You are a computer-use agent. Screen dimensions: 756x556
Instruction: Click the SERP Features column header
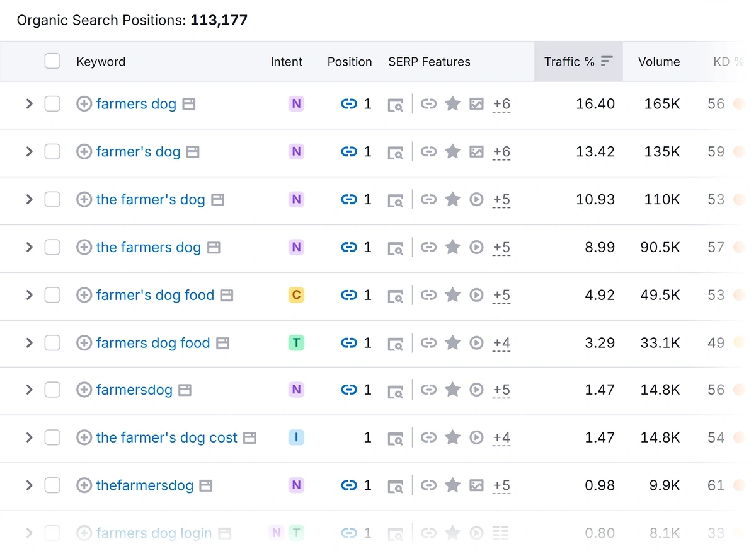click(429, 62)
